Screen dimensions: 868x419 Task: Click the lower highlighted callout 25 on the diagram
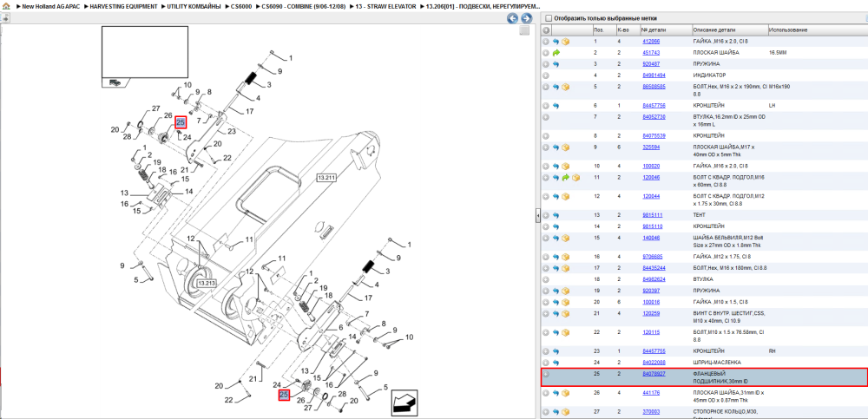(284, 395)
